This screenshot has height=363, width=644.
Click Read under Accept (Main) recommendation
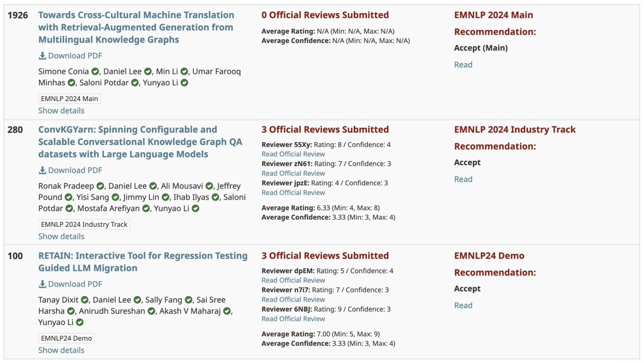(x=463, y=65)
